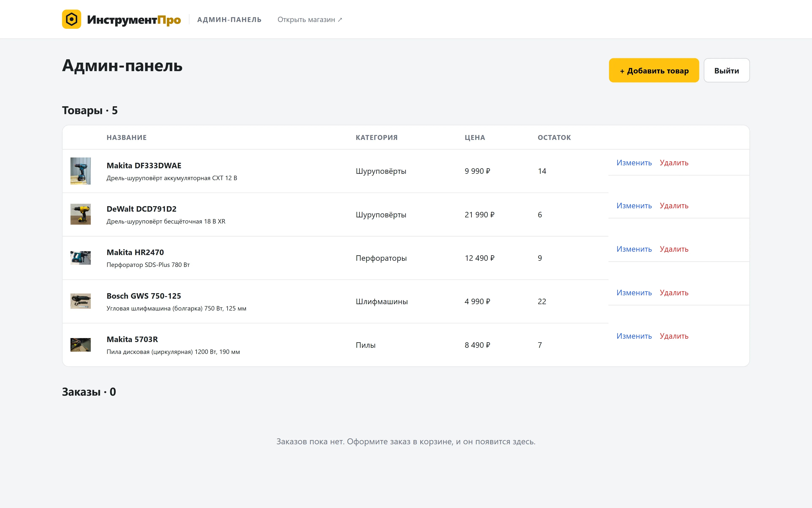The image size is (812, 508).
Task: Open the Bosch GWS 750-125 product thumbnail
Action: [x=81, y=301]
